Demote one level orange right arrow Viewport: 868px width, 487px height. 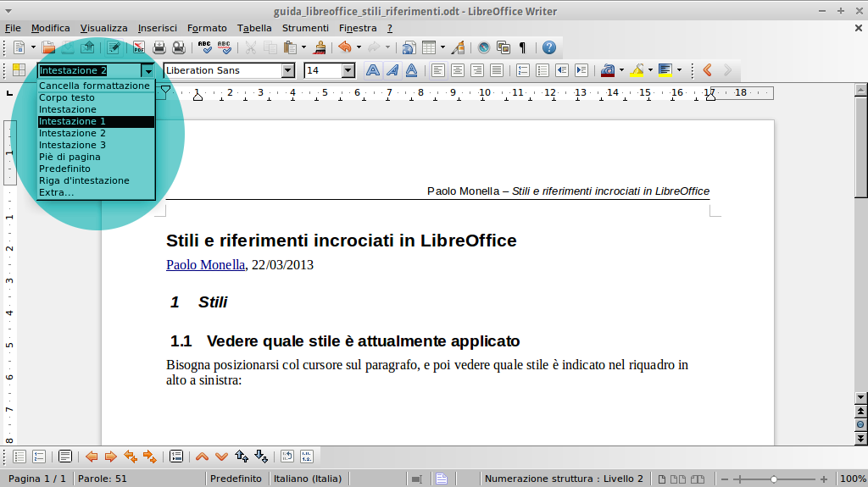point(111,457)
